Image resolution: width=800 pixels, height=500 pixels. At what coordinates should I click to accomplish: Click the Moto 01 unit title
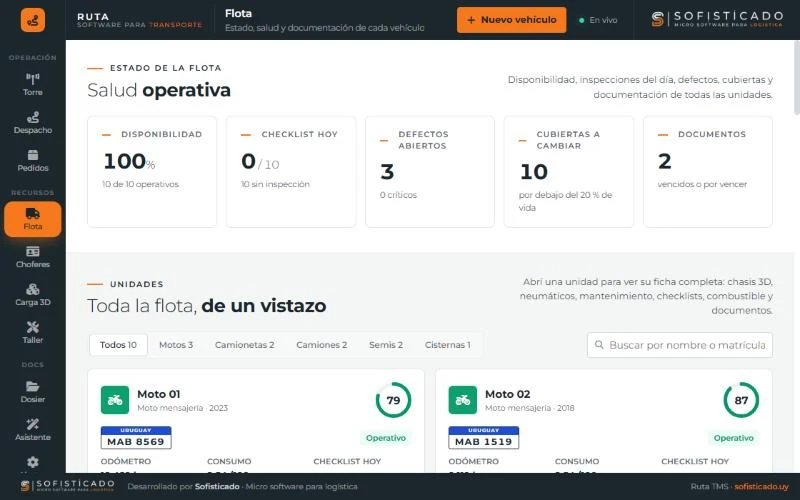(159, 394)
